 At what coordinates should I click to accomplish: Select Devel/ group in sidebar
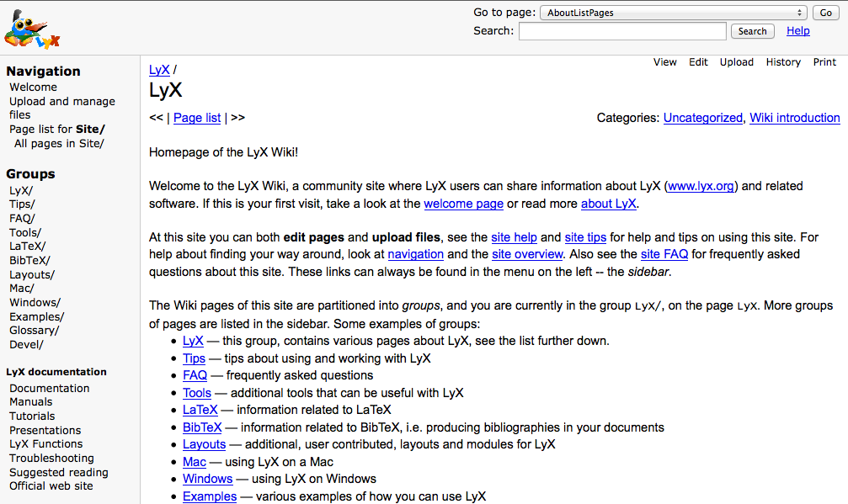click(26, 344)
